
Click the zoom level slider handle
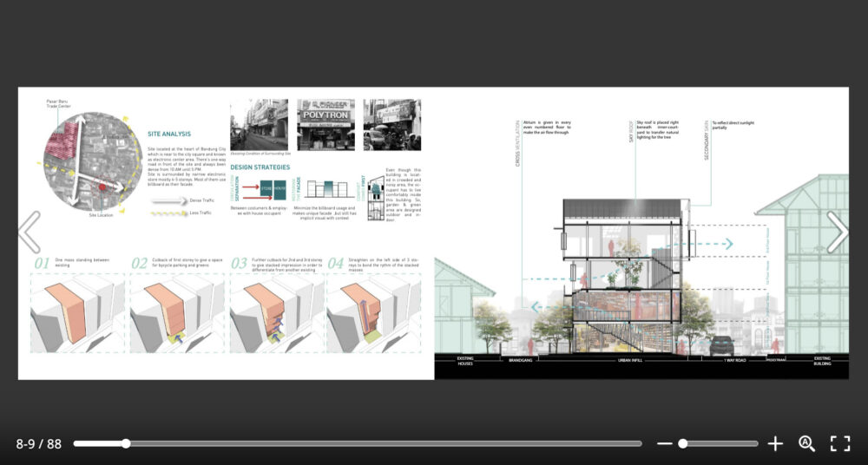coord(683,443)
